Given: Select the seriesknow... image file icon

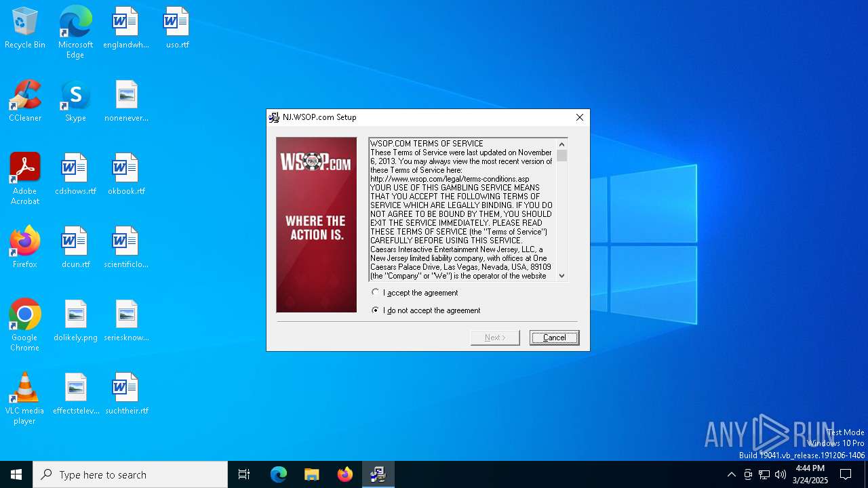Looking at the screenshot, I should click(x=126, y=321).
